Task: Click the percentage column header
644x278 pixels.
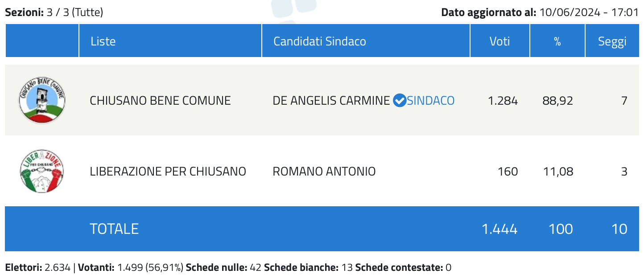Action: 557,41
